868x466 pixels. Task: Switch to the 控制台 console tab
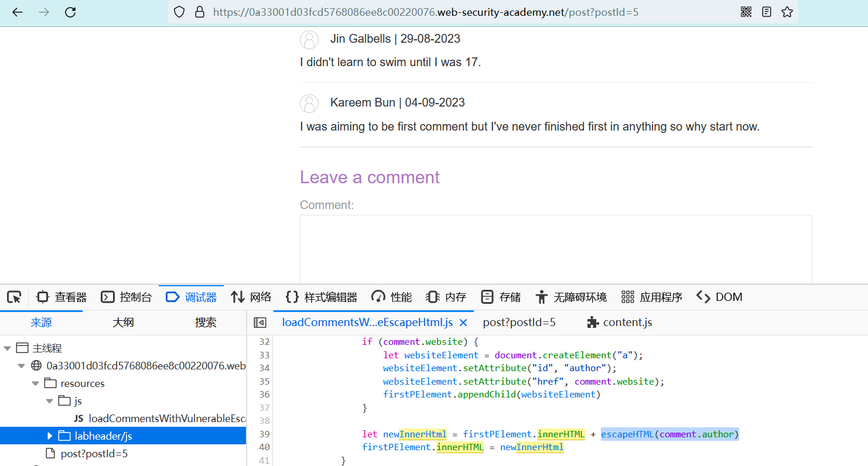pyautogui.click(x=127, y=297)
